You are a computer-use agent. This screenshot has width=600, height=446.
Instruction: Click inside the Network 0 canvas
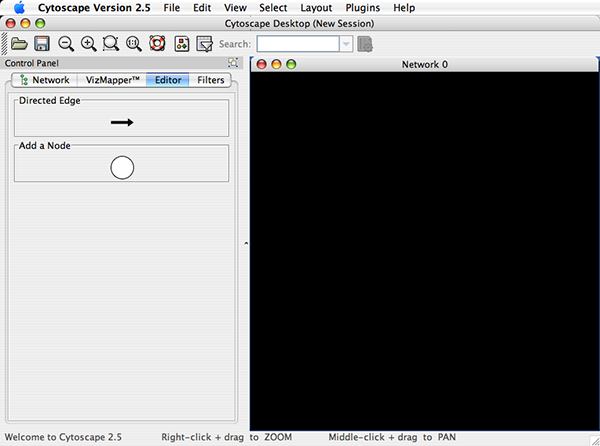coord(424,251)
